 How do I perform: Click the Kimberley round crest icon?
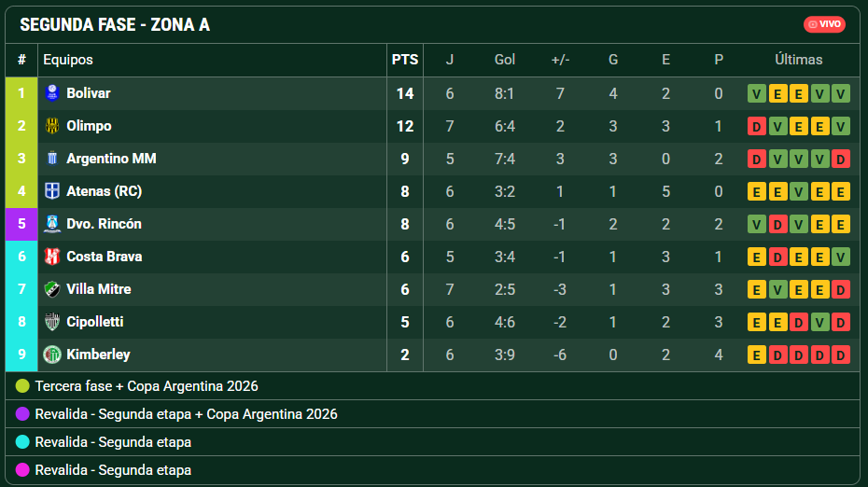52,355
